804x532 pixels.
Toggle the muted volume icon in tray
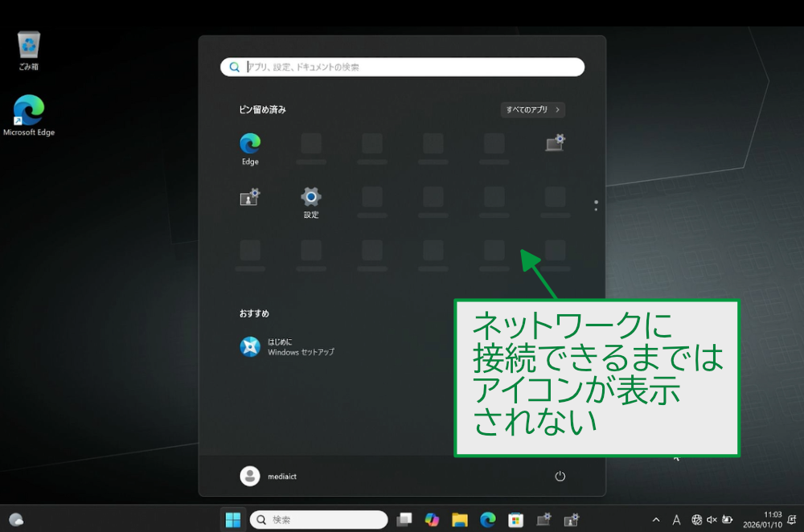712,520
